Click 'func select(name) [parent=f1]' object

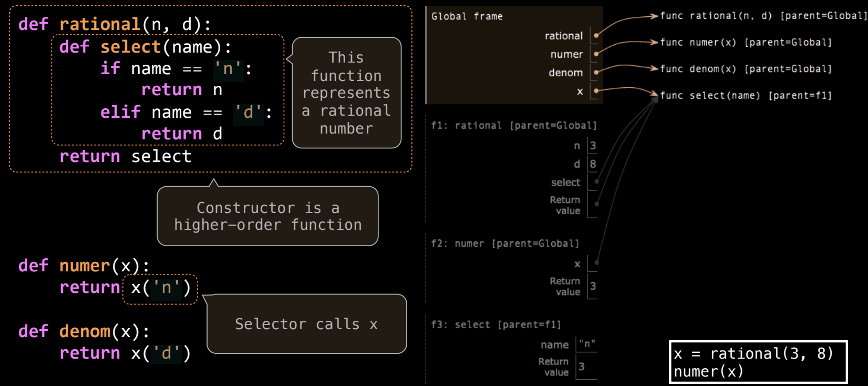tap(746, 95)
